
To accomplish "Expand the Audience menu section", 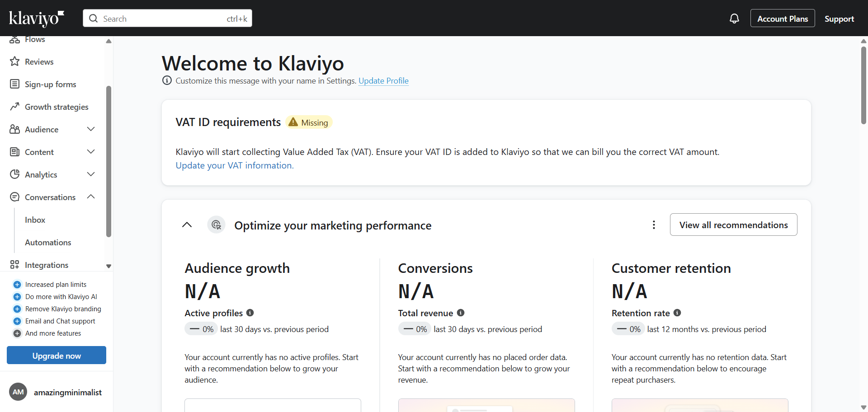I will 91,129.
